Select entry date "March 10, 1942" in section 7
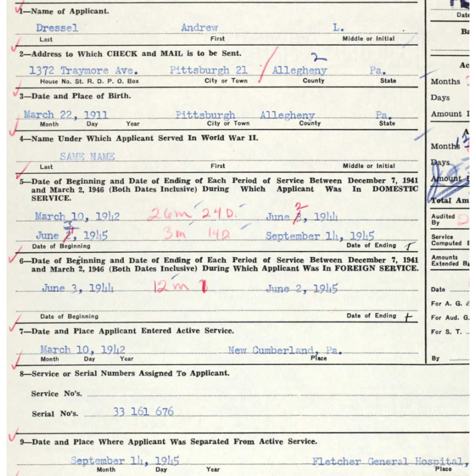 83,350
